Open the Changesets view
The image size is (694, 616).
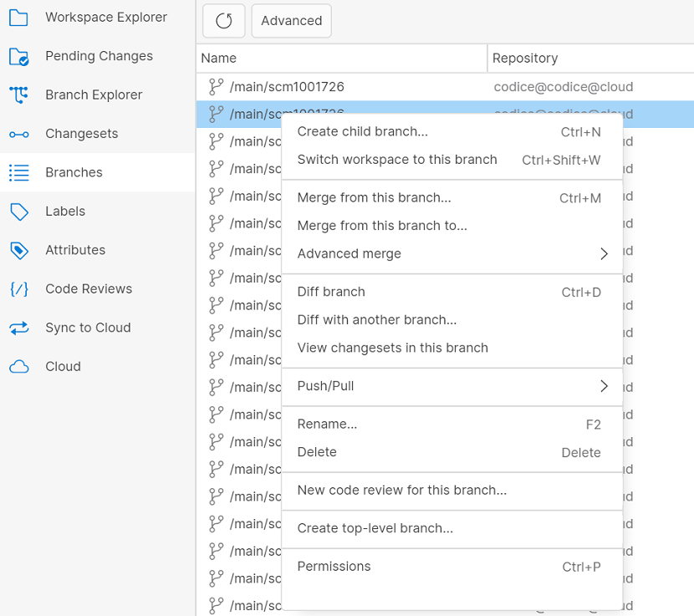coord(82,133)
